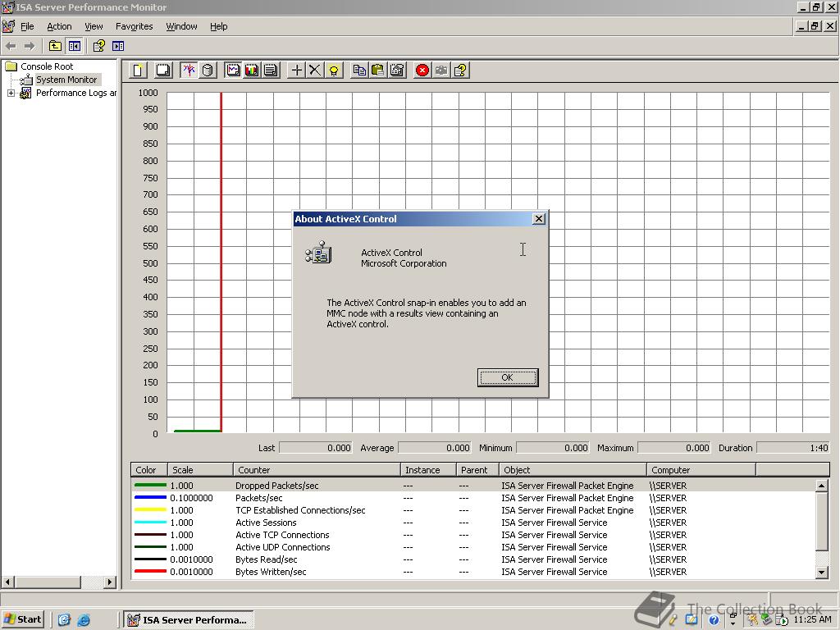Click the System Monitor Help icon
The width and height of the screenshot is (840, 630).
coord(460,71)
